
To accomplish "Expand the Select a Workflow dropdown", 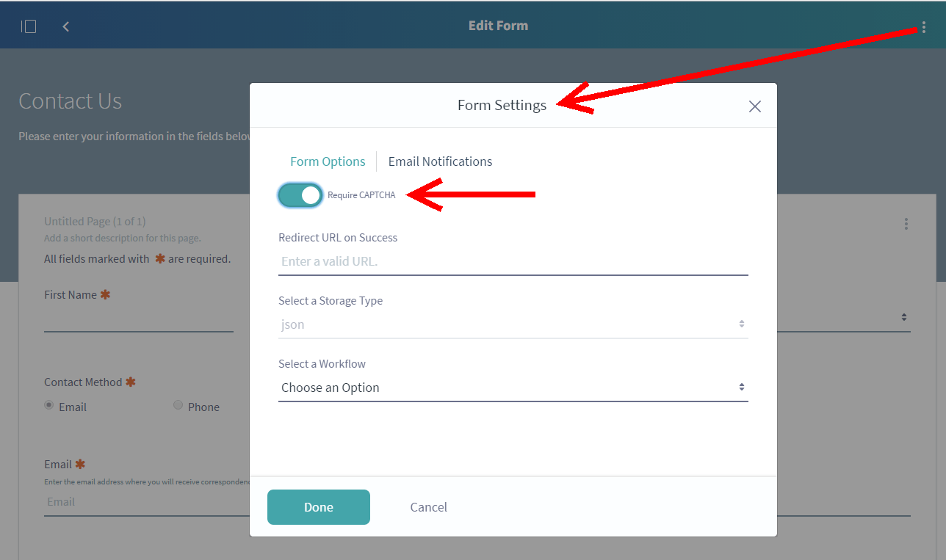I will pos(513,388).
